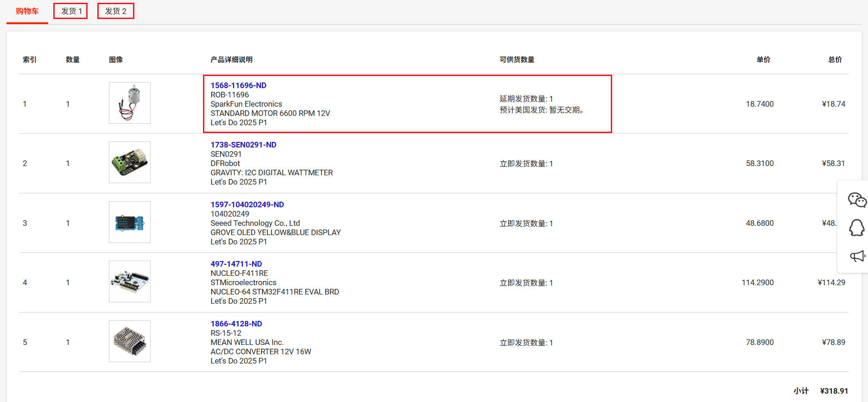Click the unit price 18.7400
868x402 pixels.
[760, 104]
